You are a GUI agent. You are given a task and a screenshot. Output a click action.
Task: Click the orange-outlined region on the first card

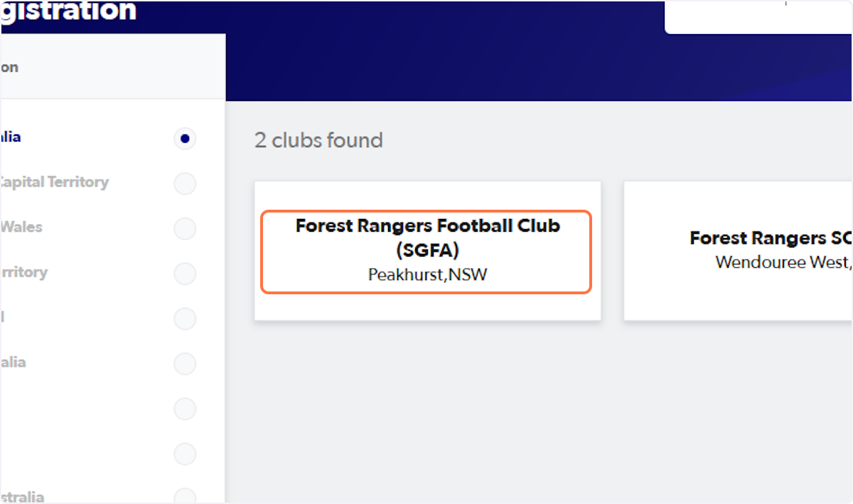tap(426, 250)
